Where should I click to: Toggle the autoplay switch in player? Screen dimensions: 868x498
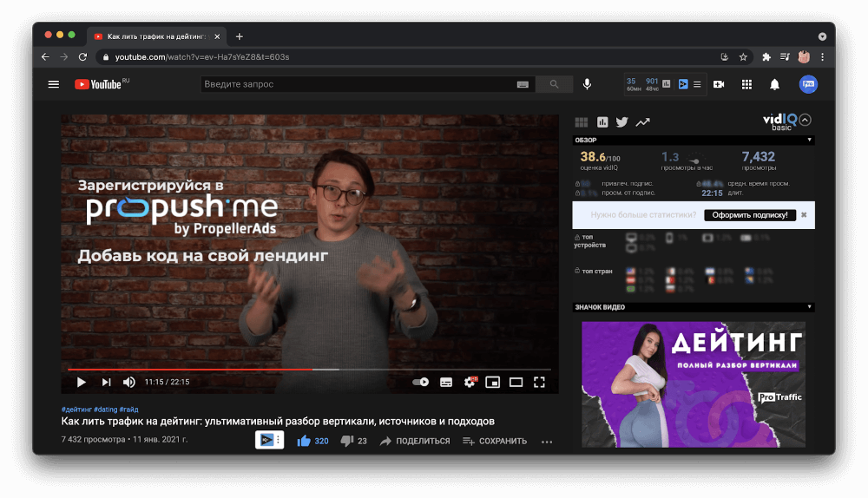421,382
